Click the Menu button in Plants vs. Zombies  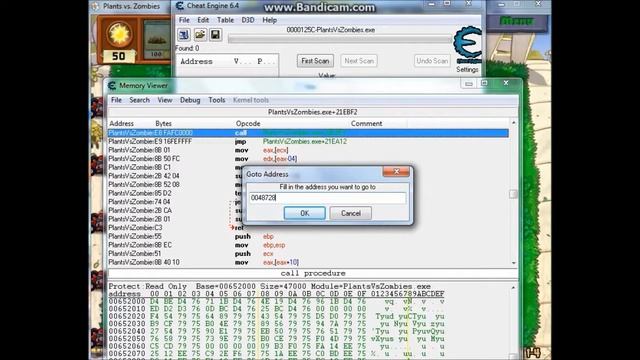517,21
